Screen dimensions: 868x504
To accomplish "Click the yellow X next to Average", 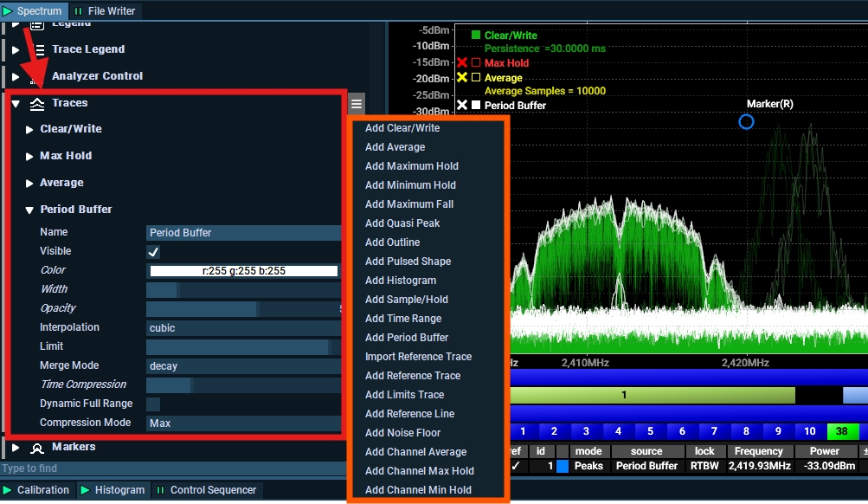I will [x=462, y=78].
